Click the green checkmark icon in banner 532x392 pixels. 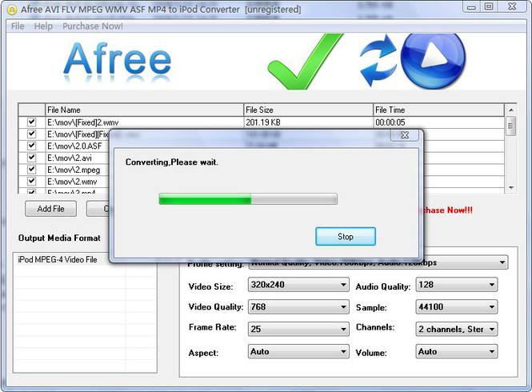[304, 62]
